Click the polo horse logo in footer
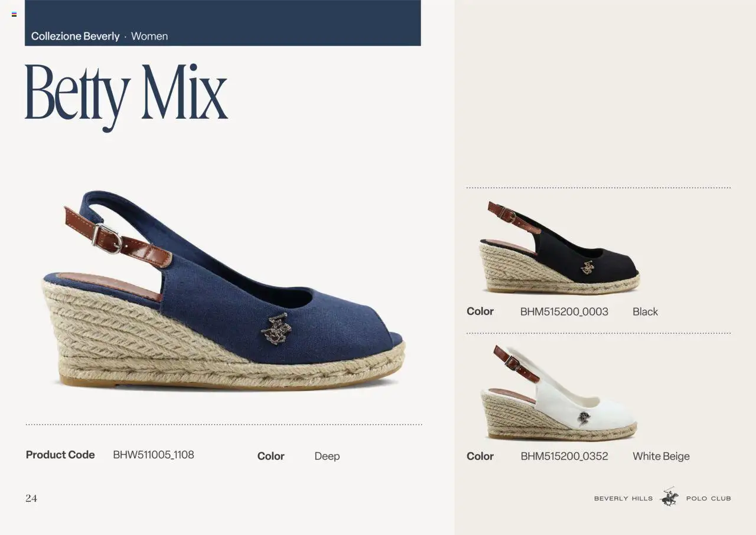The height and width of the screenshot is (535, 756). [670, 497]
